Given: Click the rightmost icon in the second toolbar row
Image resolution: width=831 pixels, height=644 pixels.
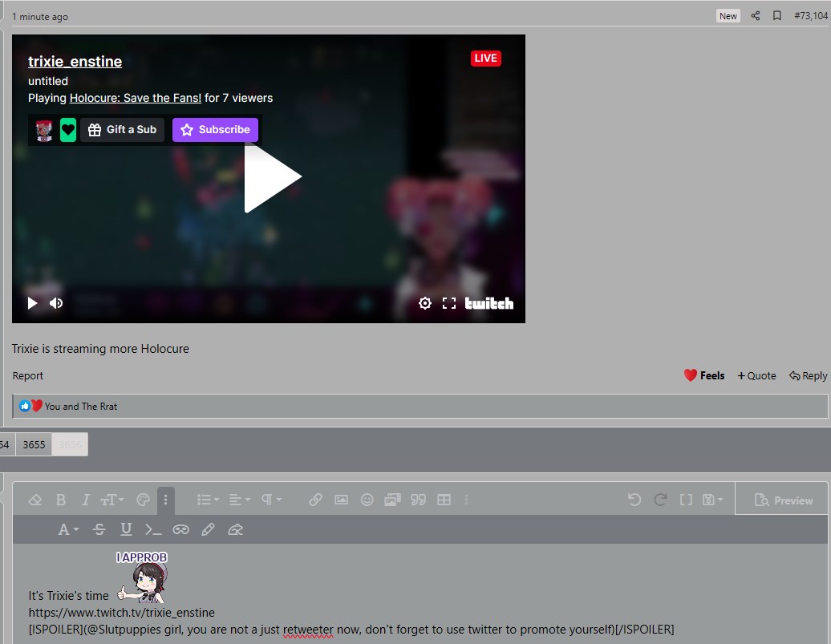Looking at the screenshot, I should 235,529.
